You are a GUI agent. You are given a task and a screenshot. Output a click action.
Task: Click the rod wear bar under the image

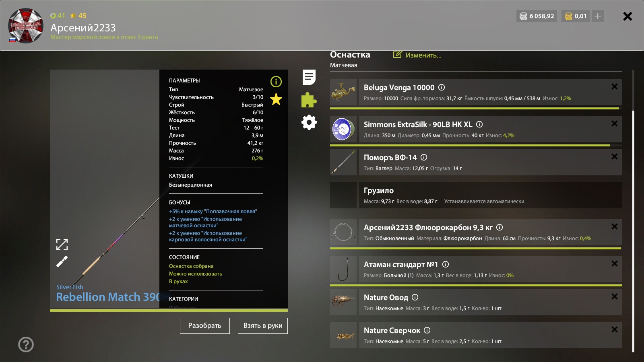tap(169, 311)
